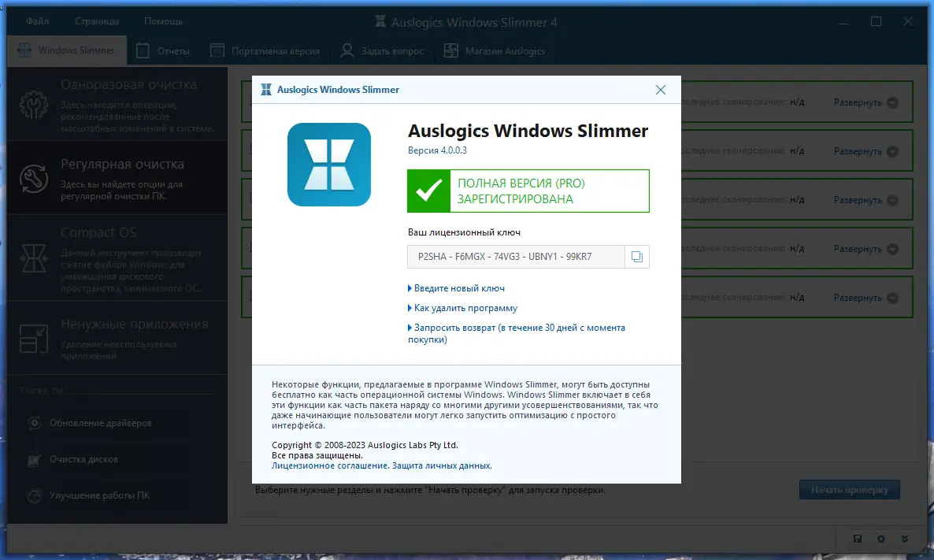Click the Одноразовая очистка gear icon
The width and height of the screenshot is (934, 560).
tap(34, 106)
